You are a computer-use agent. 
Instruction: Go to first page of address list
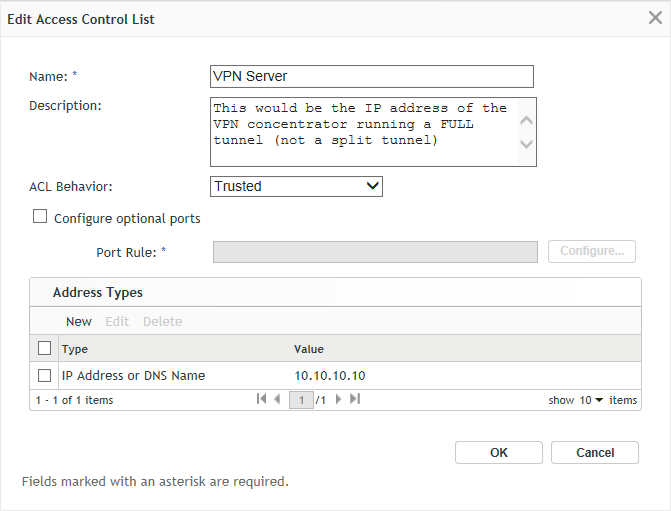point(262,399)
